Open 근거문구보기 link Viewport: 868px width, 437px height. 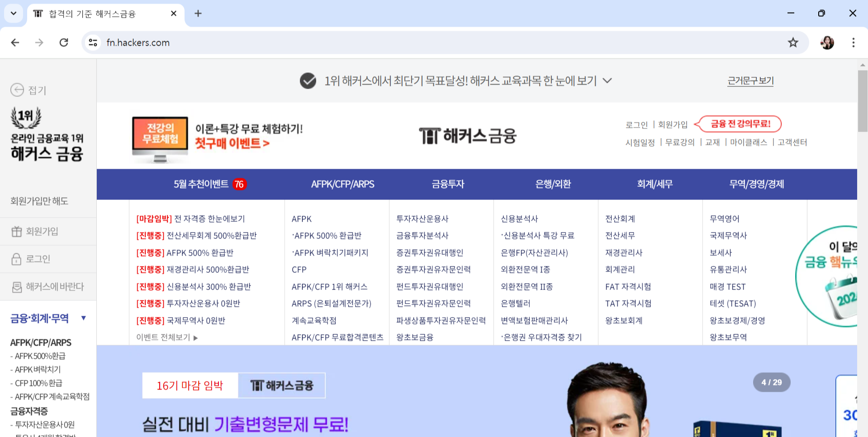click(750, 81)
